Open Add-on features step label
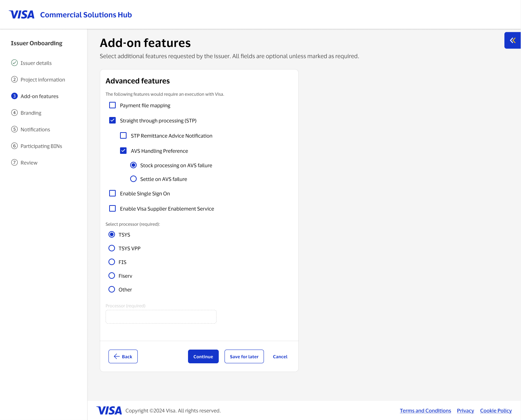The height and width of the screenshot is (420, 521). 39,96
